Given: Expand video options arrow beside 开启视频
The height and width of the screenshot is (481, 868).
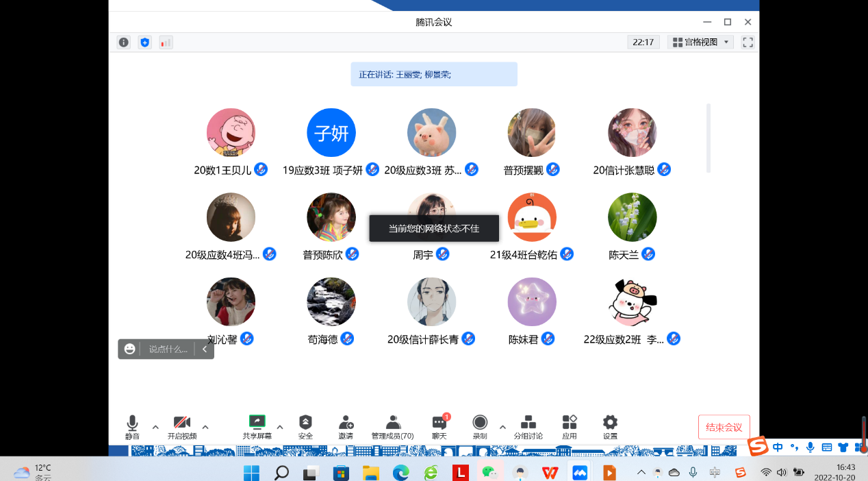Looking at the screenshot, I should click(x=205, y=427).
